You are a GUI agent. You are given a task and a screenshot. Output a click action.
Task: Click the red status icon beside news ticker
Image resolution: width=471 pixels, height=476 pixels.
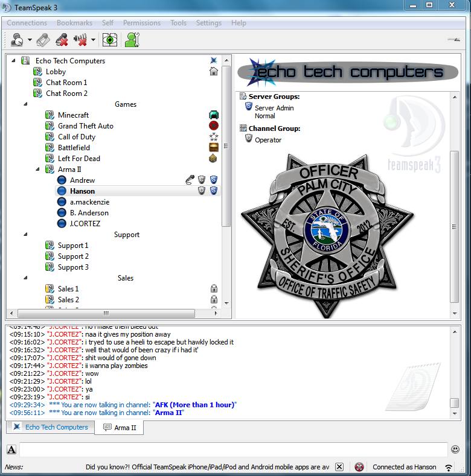(x=359, y=466)
